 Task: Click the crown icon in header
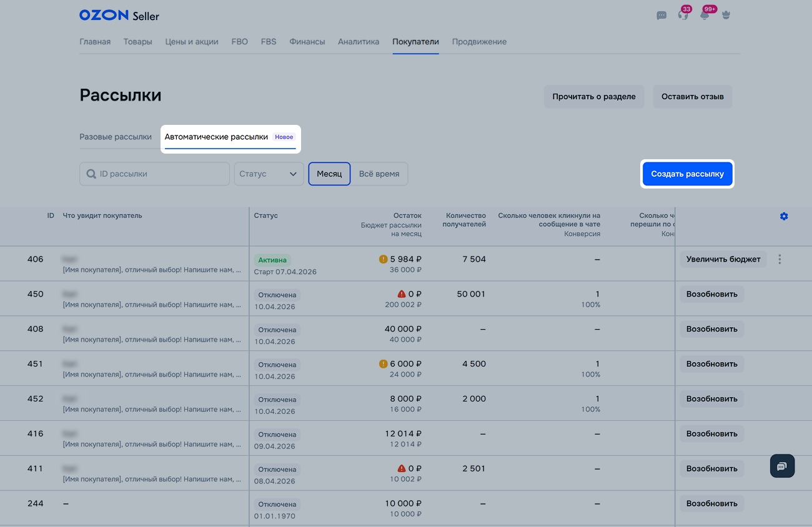(x=726, y=16)
